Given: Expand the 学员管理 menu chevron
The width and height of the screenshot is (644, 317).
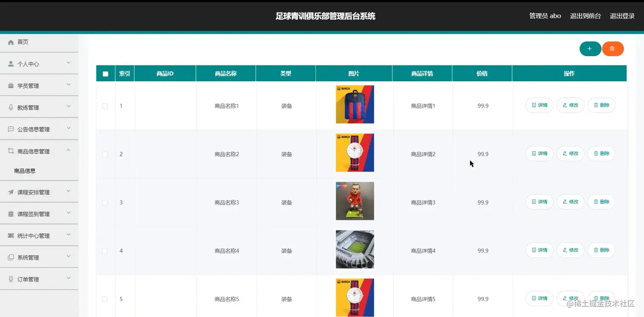Looking at the screenshot, I should coord(69,85).
